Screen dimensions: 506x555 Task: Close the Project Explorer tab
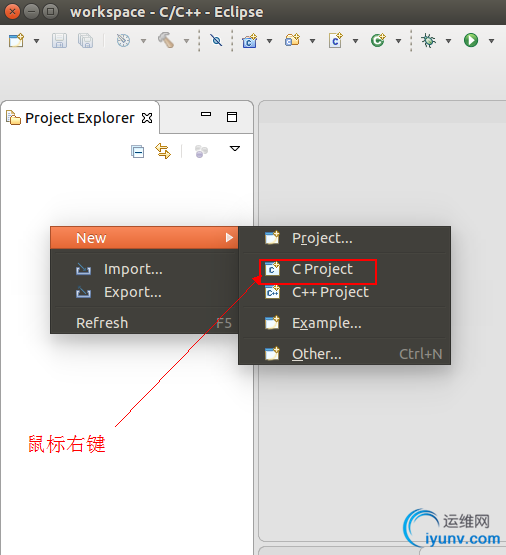(147, 118)
